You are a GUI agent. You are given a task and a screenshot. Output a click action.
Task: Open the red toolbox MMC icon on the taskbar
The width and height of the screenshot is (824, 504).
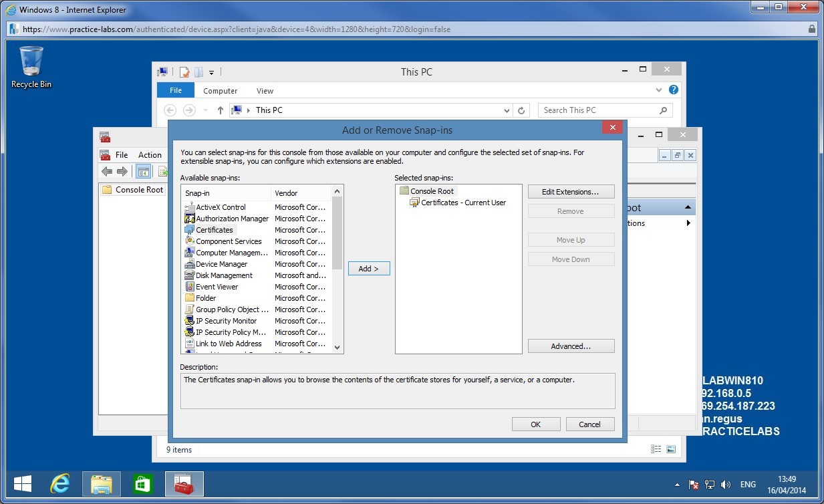[x=184, y=483]
